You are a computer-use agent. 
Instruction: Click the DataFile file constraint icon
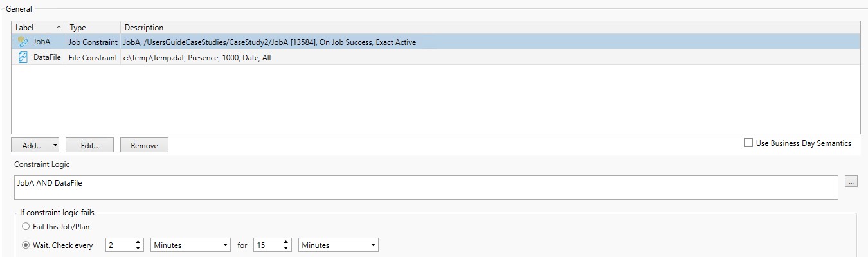tap(23, 58)
